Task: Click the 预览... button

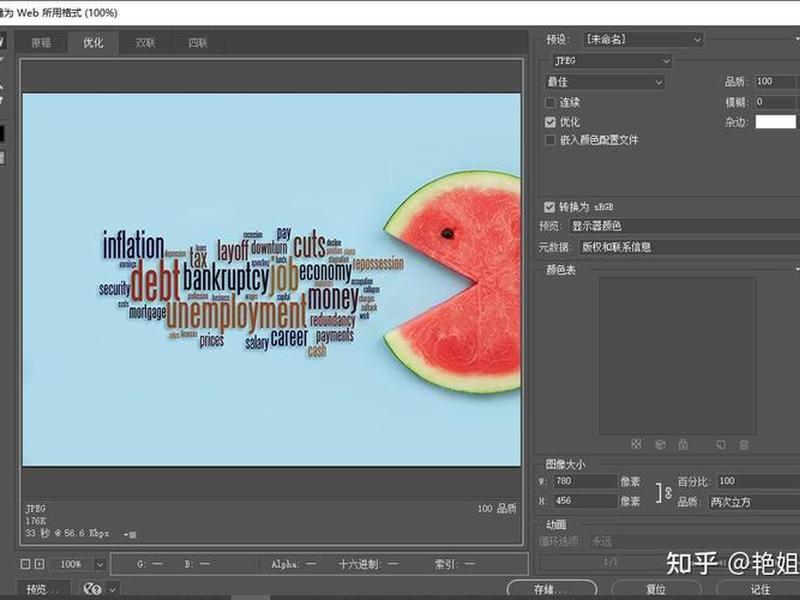Action: pos(44,589)
